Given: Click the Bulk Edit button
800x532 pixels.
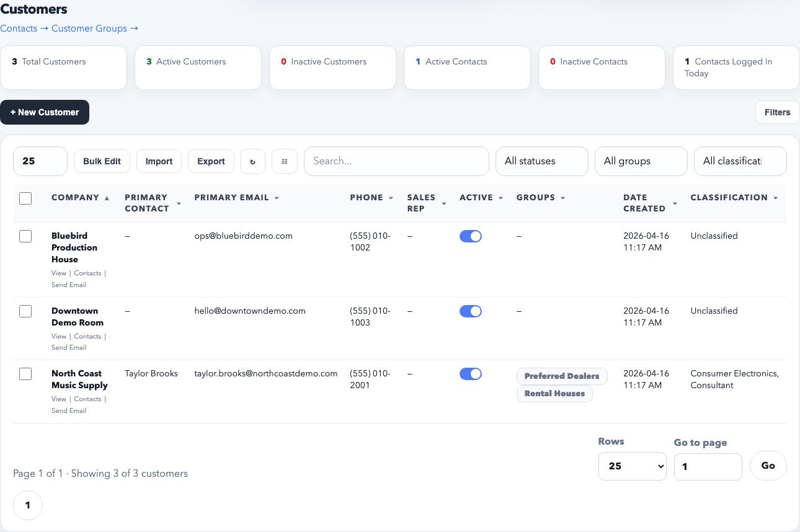Looking at the screenshot, I should click(102, 161).
